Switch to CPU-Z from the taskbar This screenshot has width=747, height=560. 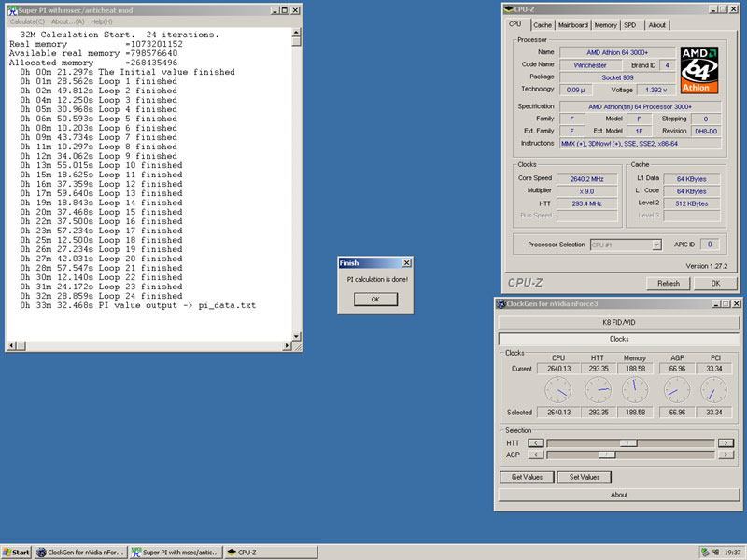(271, 553)
